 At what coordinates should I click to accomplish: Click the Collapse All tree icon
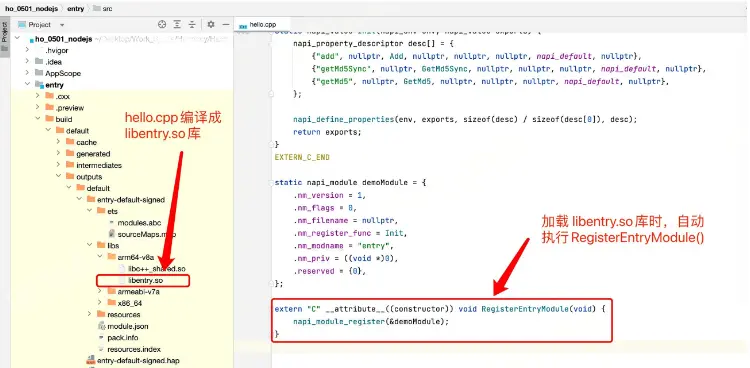[x=192, y=24]
